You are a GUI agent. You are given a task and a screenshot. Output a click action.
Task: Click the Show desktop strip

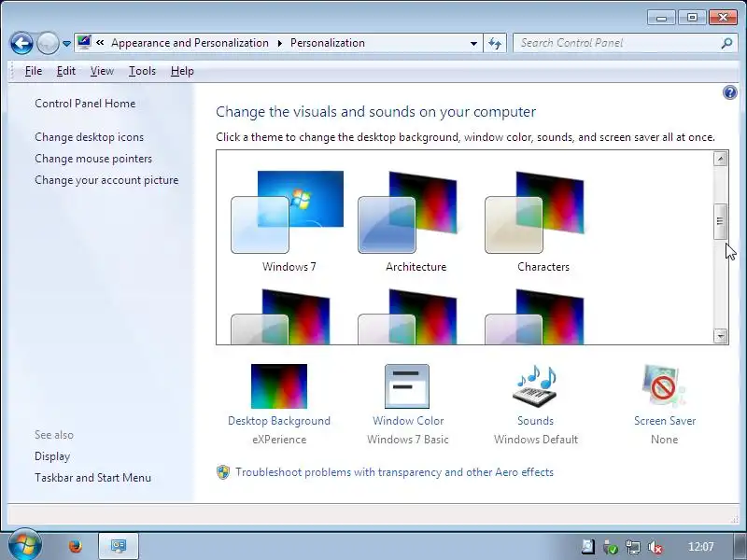[x=740, y=546]
